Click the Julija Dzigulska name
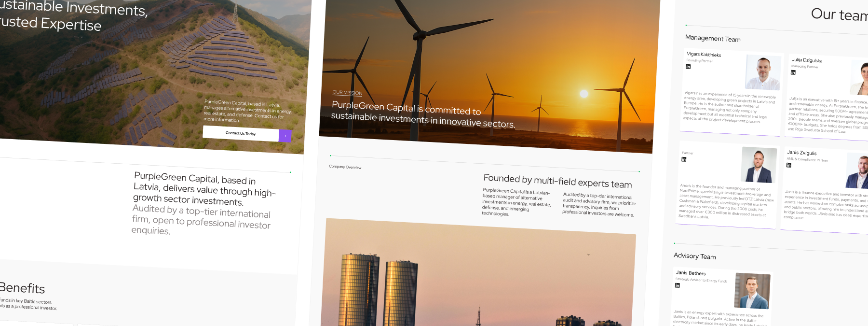The width and height of the screenshot is (868, 326). pyautogui.click(x=807, y=60)
